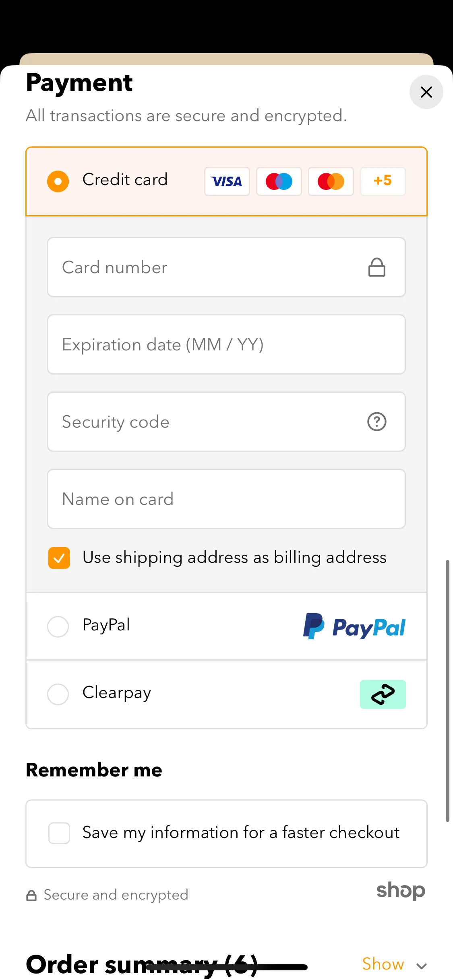Open the security code help icon
453x980 pixels.
pos(377,422)
